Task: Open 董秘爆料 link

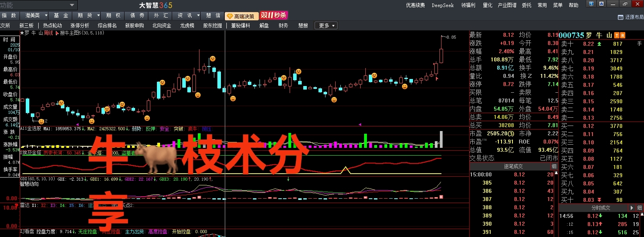Action: 240,25
